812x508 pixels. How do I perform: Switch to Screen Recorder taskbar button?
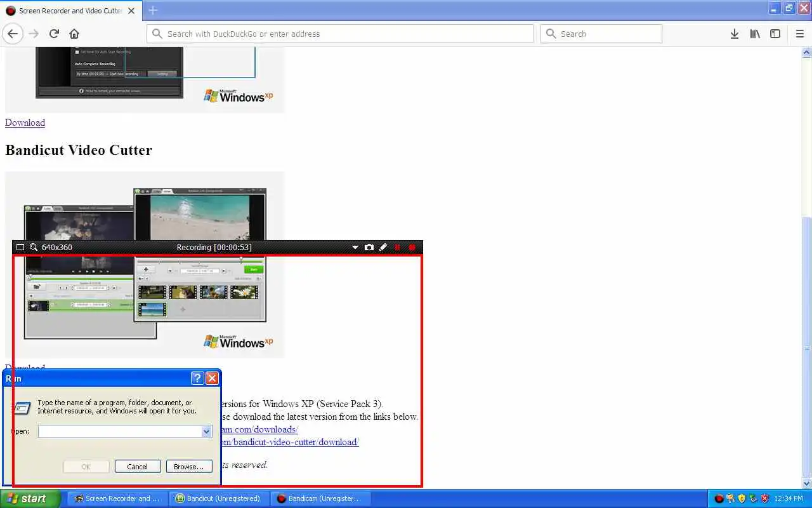click(x=118, y=498)
